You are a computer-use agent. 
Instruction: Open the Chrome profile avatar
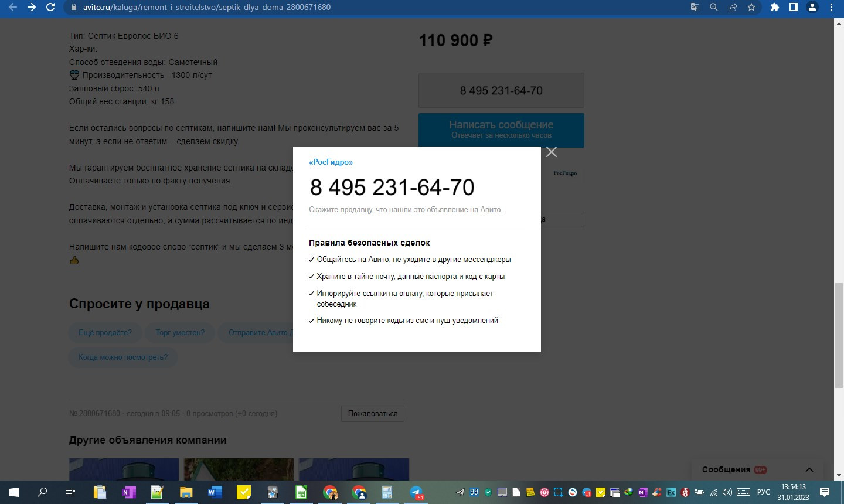coord(812,7)
